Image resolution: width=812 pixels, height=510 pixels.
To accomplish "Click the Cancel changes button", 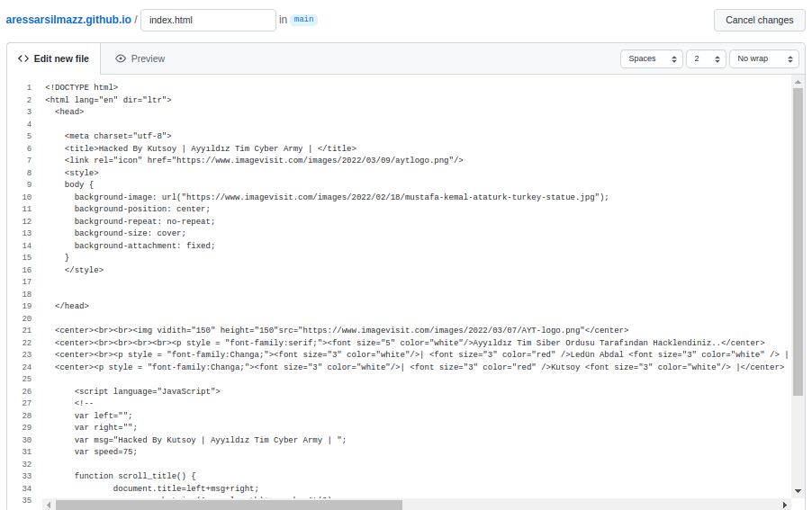I will (x=759, y=20).
